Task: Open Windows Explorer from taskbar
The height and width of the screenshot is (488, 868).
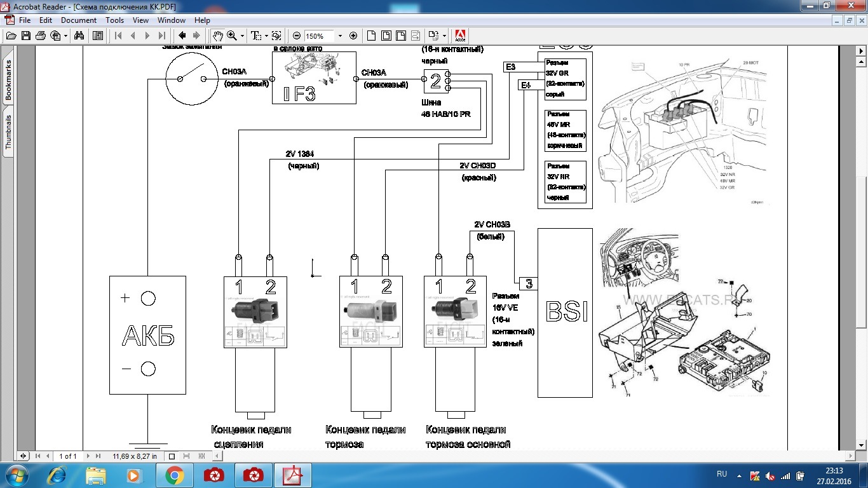Action: pyautogui.click(x=95, y=475)
